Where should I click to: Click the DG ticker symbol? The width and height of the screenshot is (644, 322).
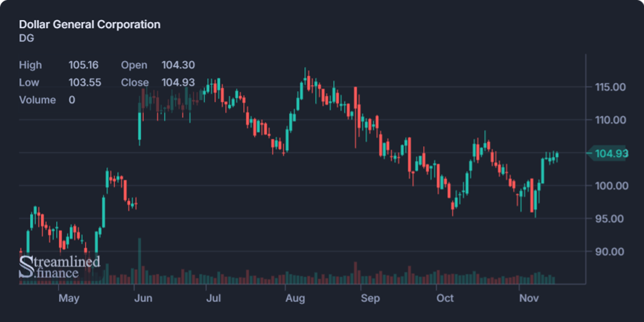[x=26, y=38]
